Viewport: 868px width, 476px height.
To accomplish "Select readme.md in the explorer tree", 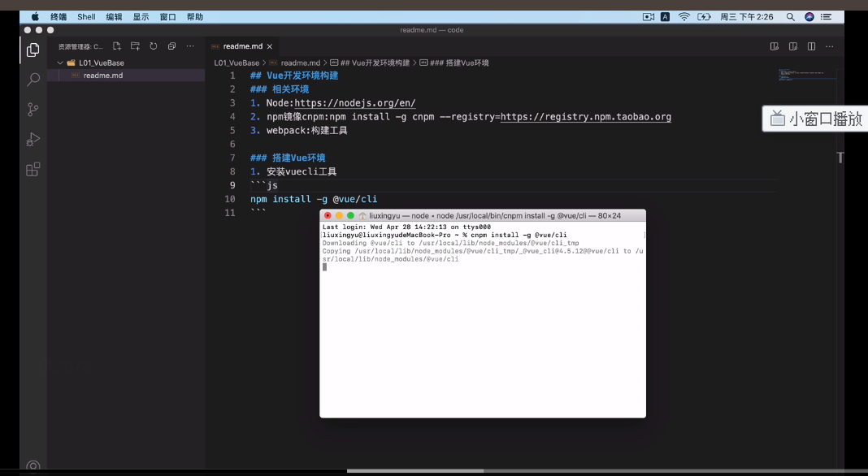I will [x=126, y=76].
